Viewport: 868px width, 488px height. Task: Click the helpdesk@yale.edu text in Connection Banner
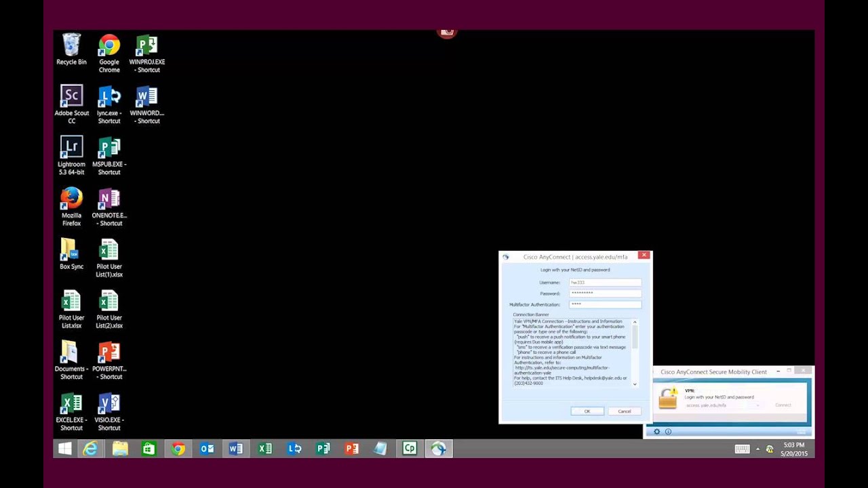(601, 378)
